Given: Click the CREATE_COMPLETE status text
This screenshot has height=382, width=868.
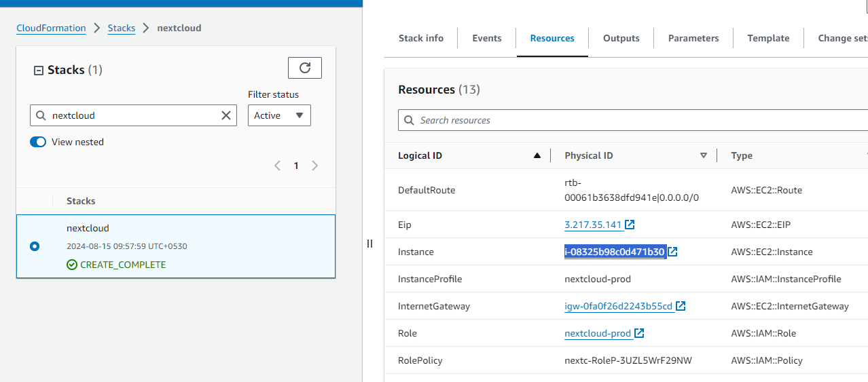Looking at the screenshot, I should point(123,265).
